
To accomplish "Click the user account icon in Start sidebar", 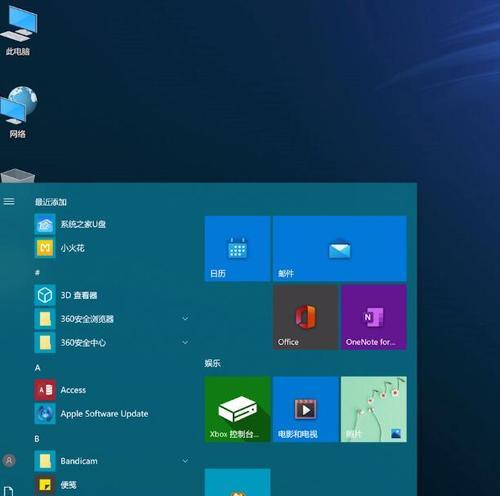I will [x=9, y=460].
